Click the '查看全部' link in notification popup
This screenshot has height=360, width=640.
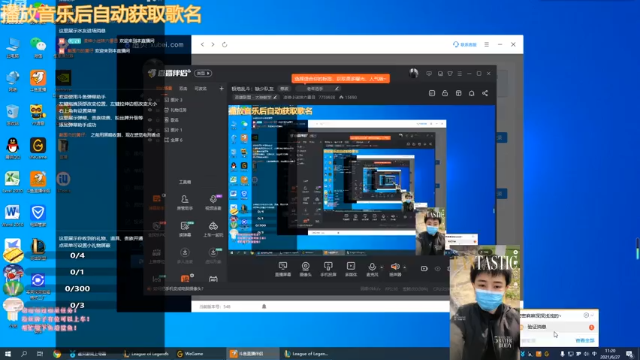pyautogui.click(x=584, y=340)
